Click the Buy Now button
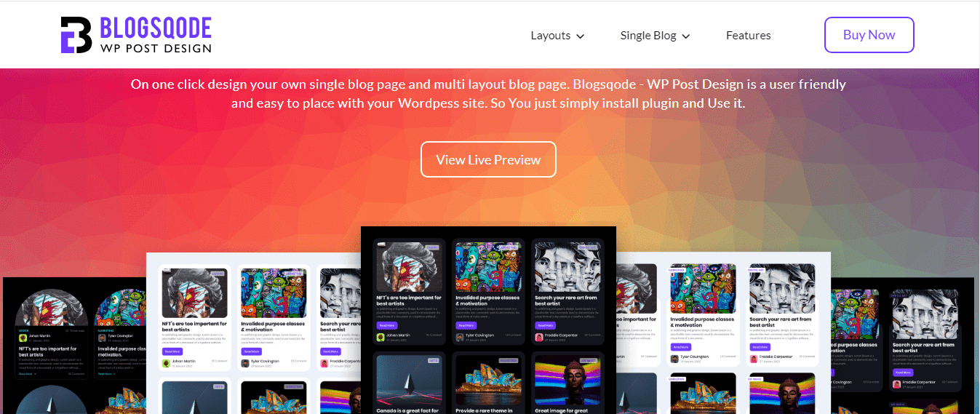This screenshot has height=414, width=980. (x=869, y=35)
